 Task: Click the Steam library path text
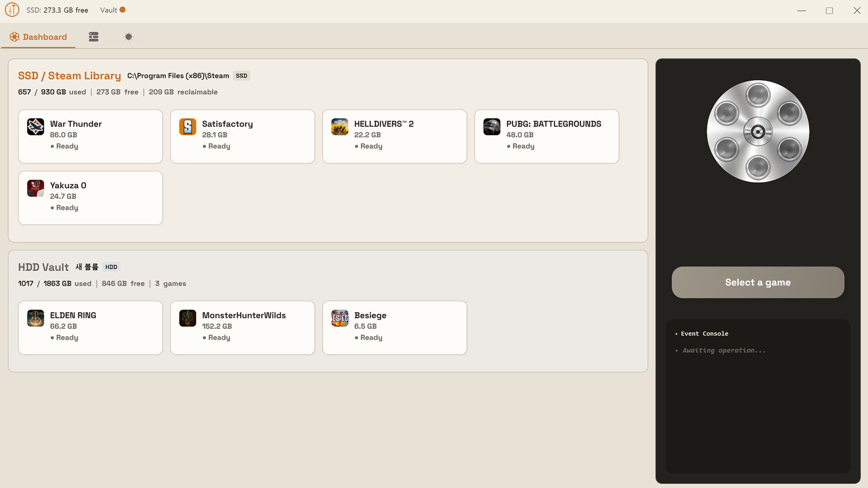[178, 76]
